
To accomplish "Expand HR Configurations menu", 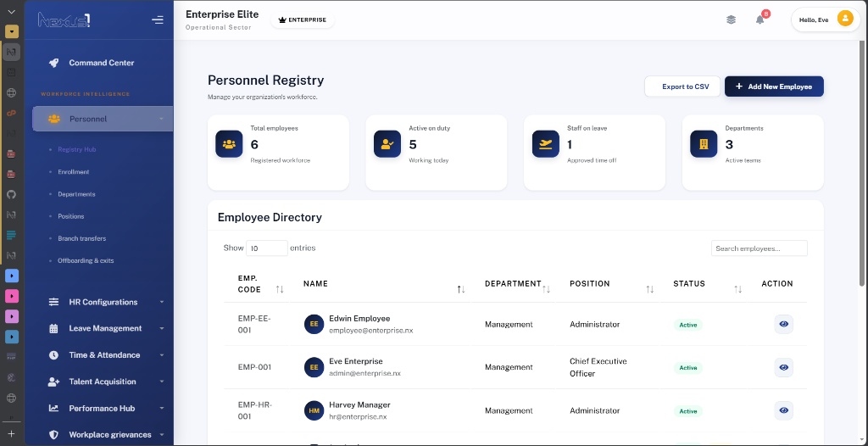I will (103, 302).
